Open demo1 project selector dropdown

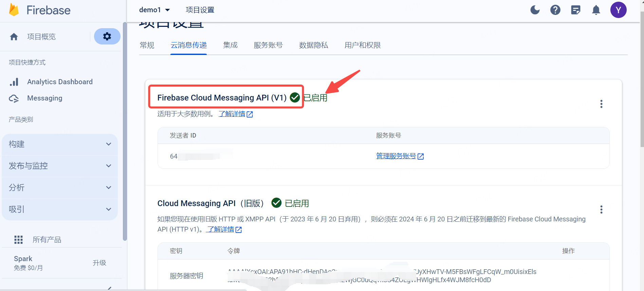click(x=154, y=10)
